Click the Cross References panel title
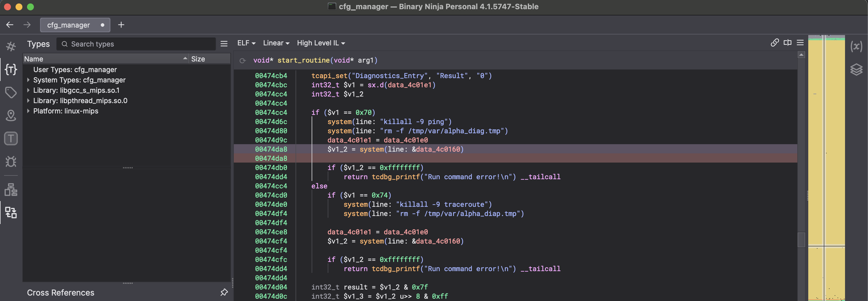This screenshot has width=868, height=301. coord(61,293)
